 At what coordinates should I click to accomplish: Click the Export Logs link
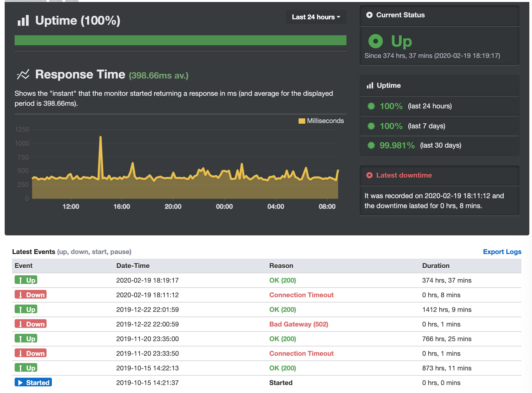pos(502,252)
